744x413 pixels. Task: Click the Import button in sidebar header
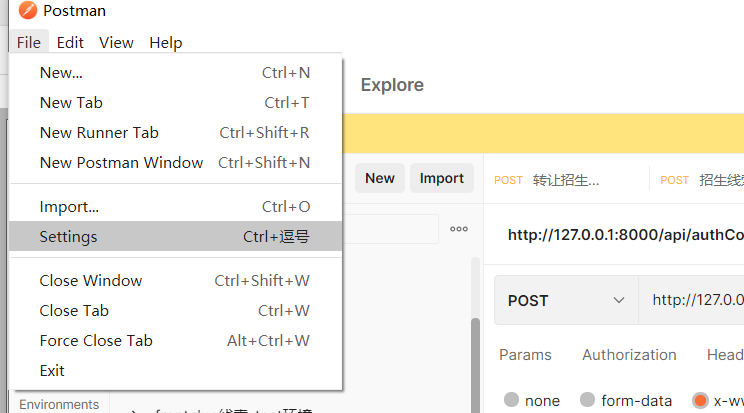(442, 178)
